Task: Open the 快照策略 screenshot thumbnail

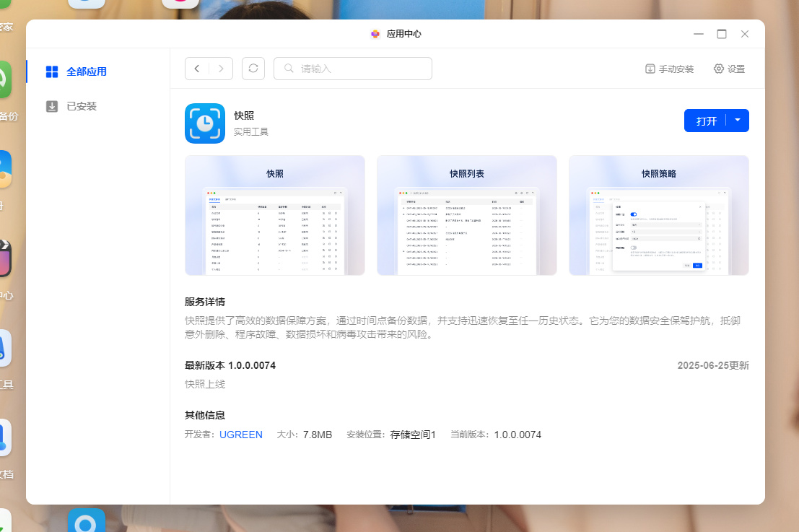Action: tap(659, 216)
